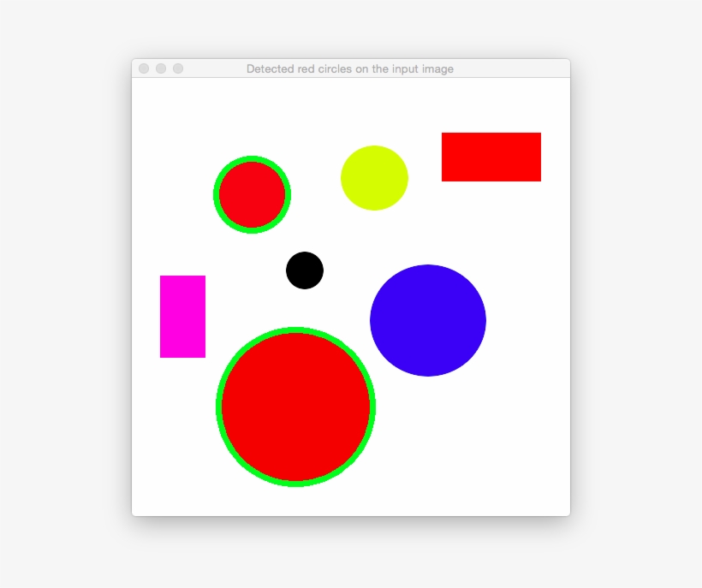
Task: Click the window title text
Action: coord(349,68)
